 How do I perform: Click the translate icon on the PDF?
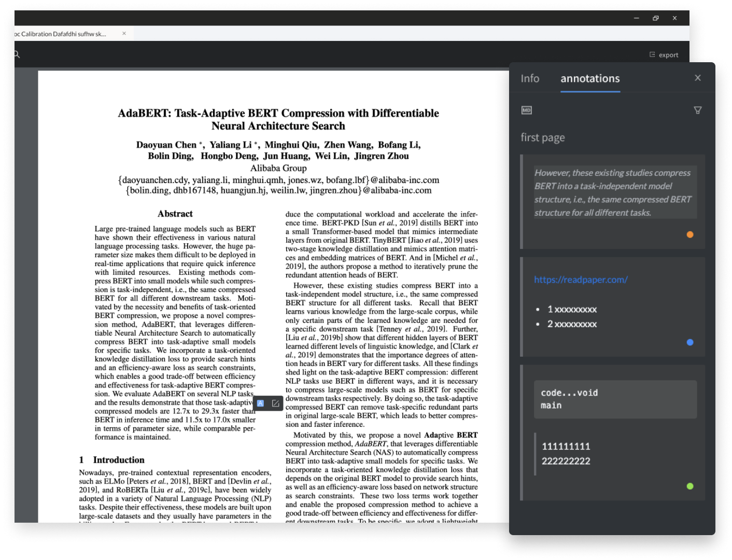tap(261, 403)
